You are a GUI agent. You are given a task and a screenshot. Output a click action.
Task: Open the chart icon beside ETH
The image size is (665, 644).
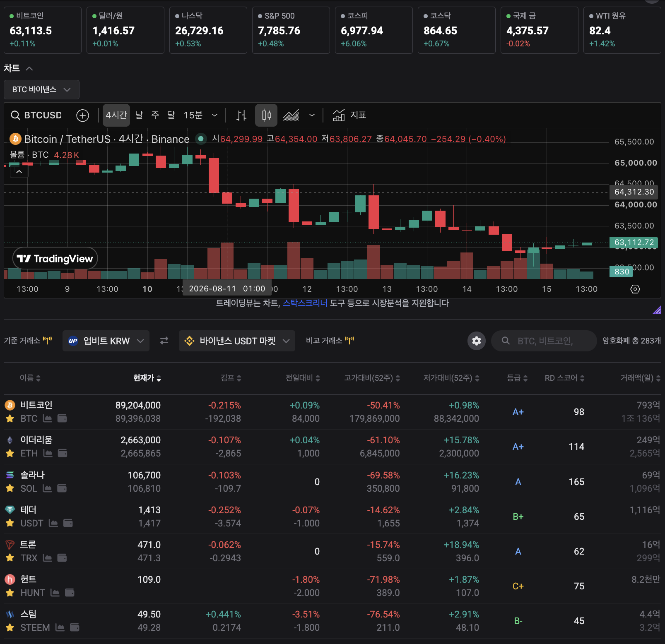click(x=48, y=453)
